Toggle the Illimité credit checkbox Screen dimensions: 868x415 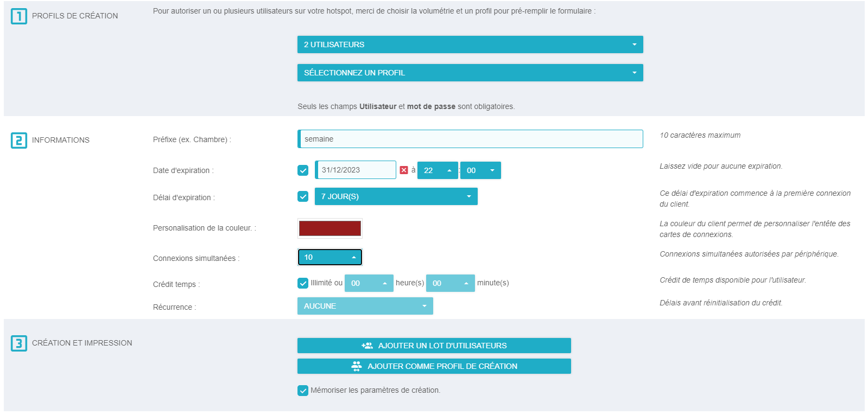(x=303, y=283)
